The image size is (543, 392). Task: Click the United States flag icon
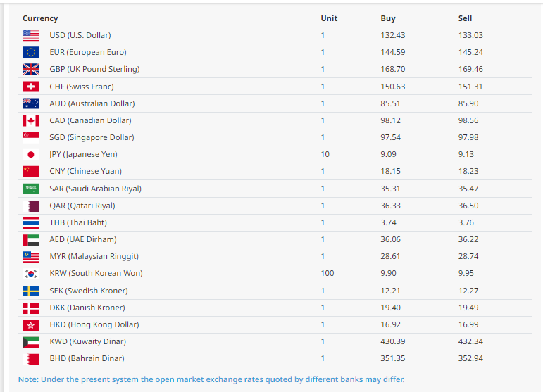(x=31, y=35)
